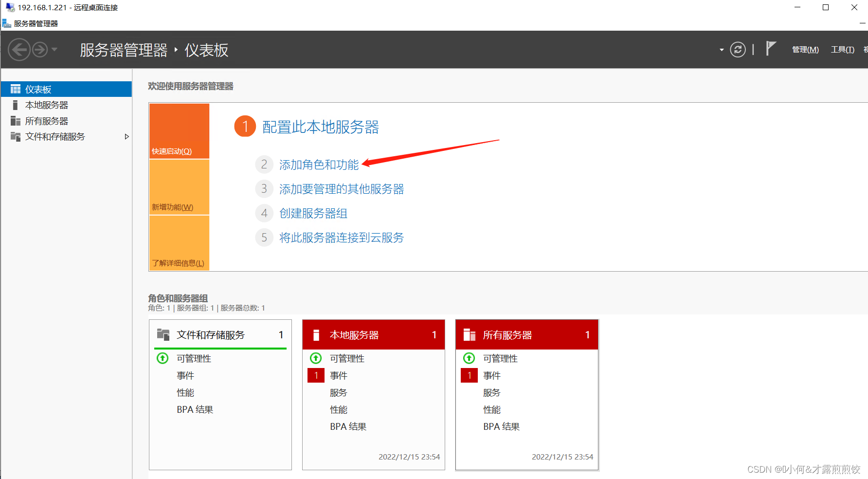Open 事件 in the 所有服务器 tile
The image size is (868, 479).
[492, 376]
